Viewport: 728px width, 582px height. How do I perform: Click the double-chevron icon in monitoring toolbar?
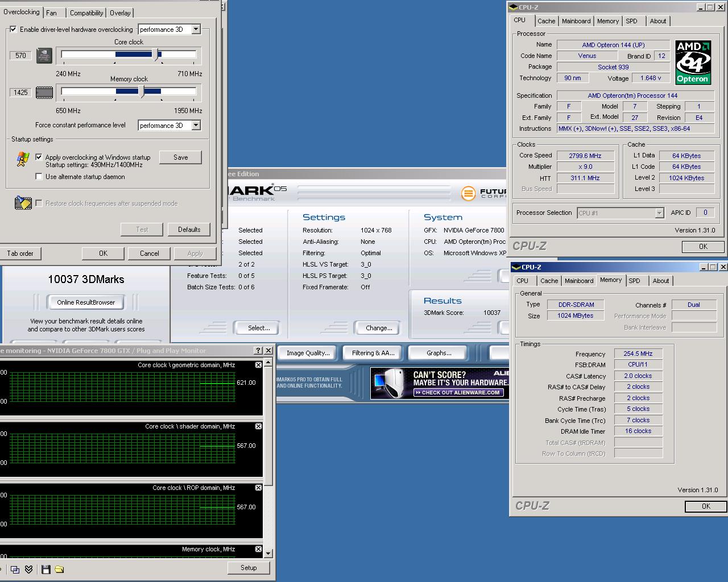[29, 569]
